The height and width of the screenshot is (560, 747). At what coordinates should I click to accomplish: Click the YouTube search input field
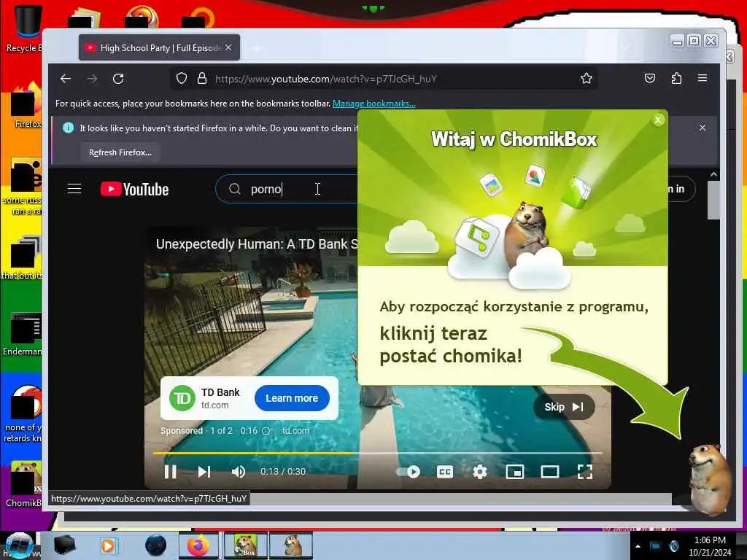point(287,189)
